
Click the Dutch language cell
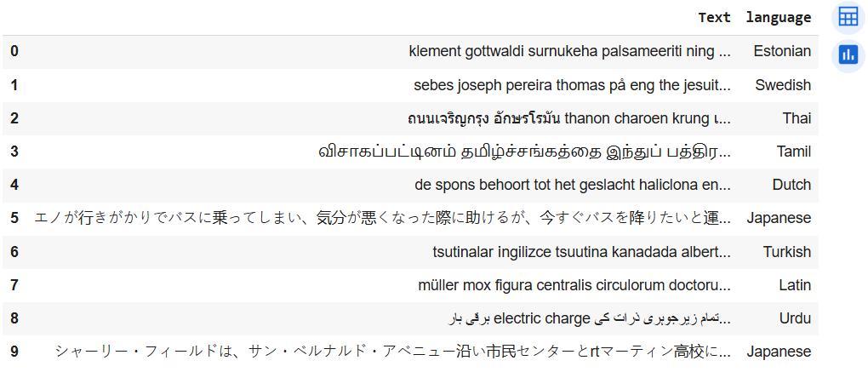791,185
